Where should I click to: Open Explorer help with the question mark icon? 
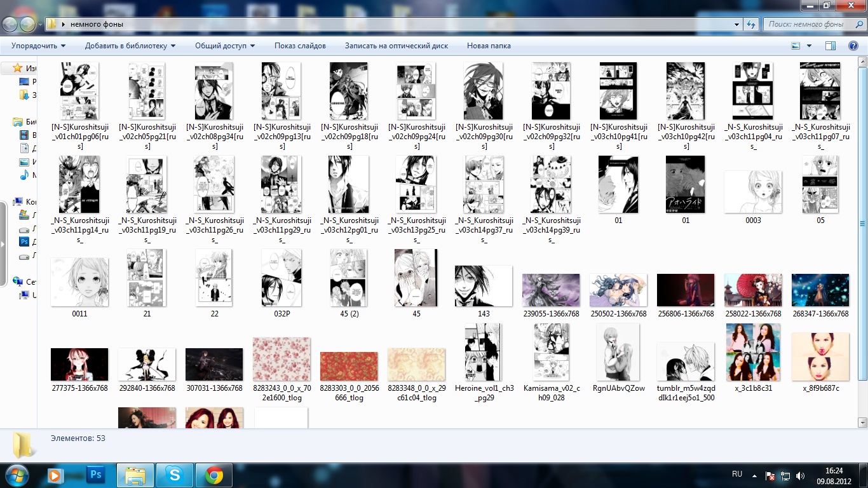click(x=853, y=46)
